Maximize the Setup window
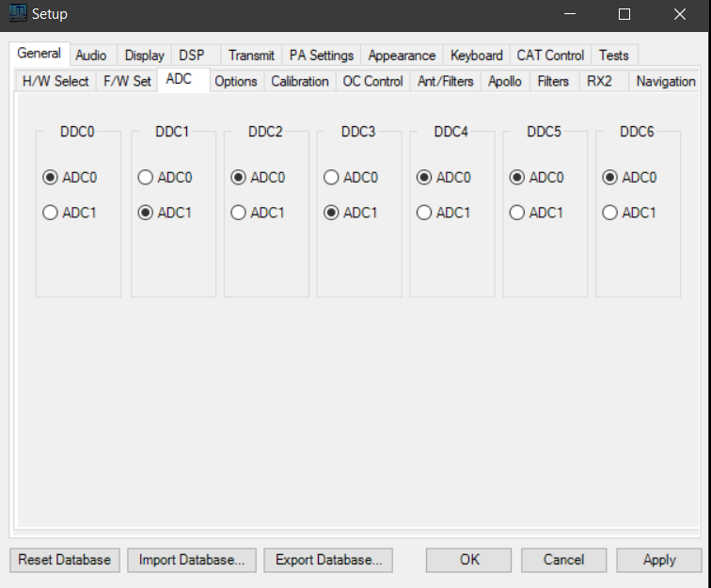 (x=624, y=14)
